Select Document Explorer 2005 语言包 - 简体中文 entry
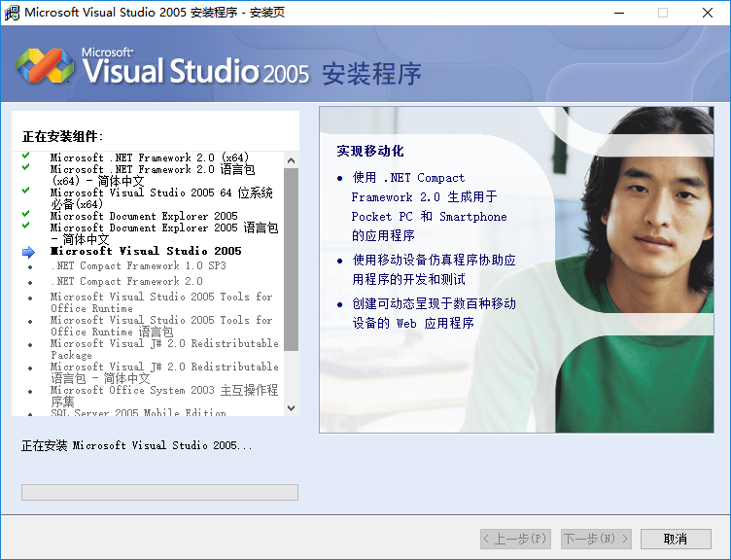The image size is (731, 560). point(164,233)
